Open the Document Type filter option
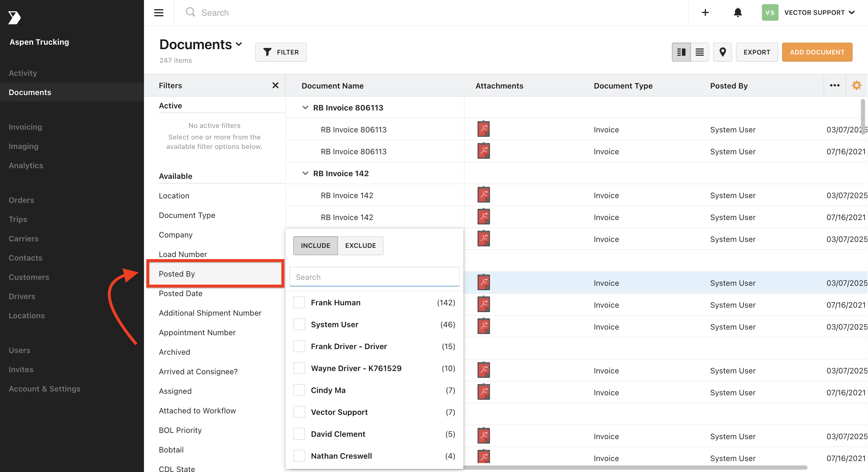 coord(187,215)
